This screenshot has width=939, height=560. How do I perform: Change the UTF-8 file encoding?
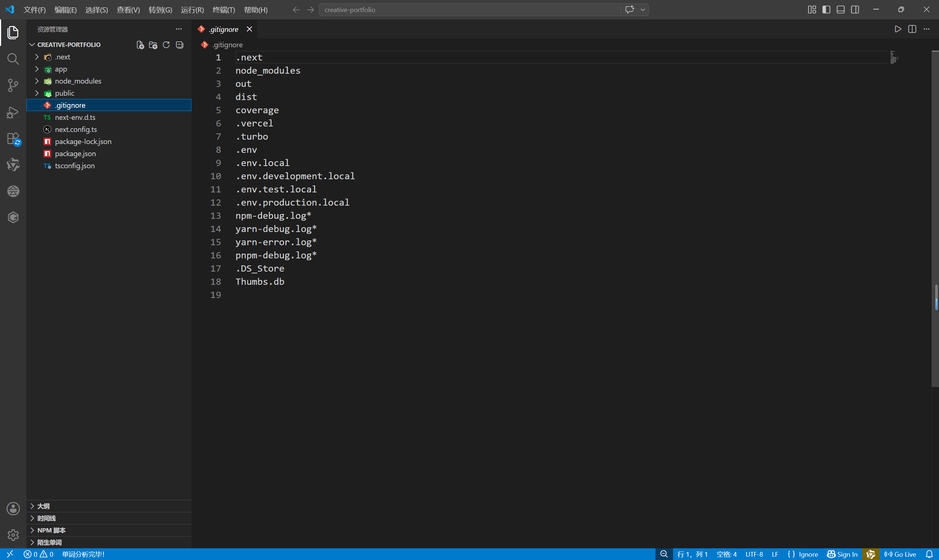(754, 554)
